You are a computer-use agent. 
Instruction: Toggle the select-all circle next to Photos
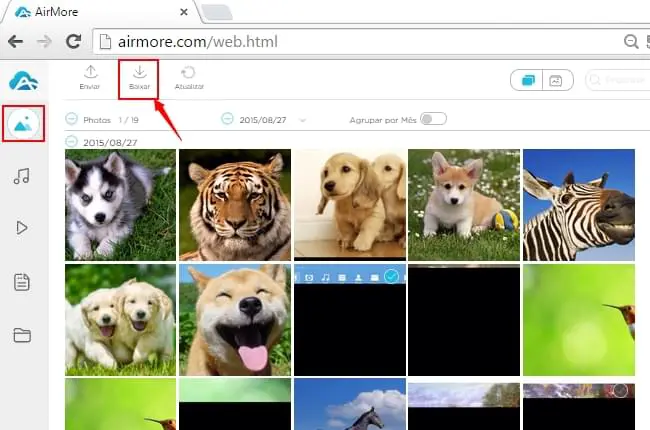71,119
